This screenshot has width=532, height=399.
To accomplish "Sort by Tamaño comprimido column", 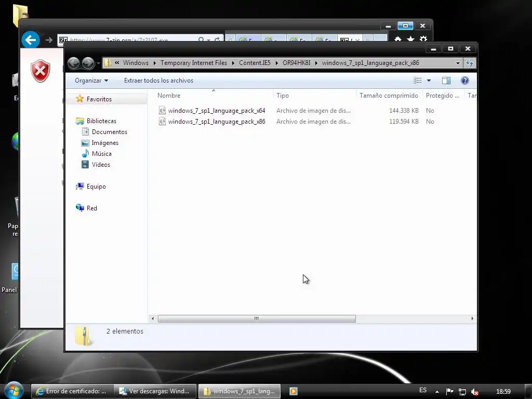I will click(x=389, y=96).
